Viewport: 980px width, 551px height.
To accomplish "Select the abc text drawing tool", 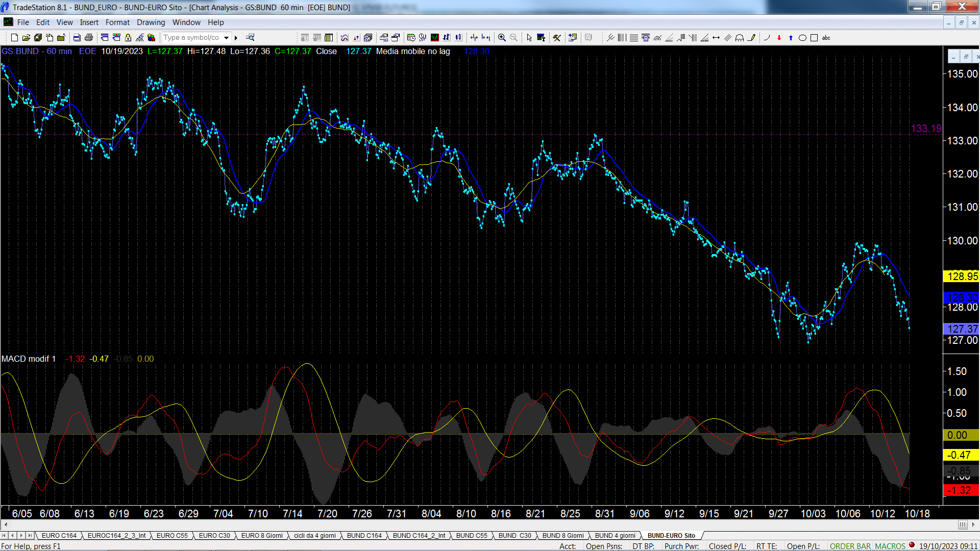I will click(826, 38).
